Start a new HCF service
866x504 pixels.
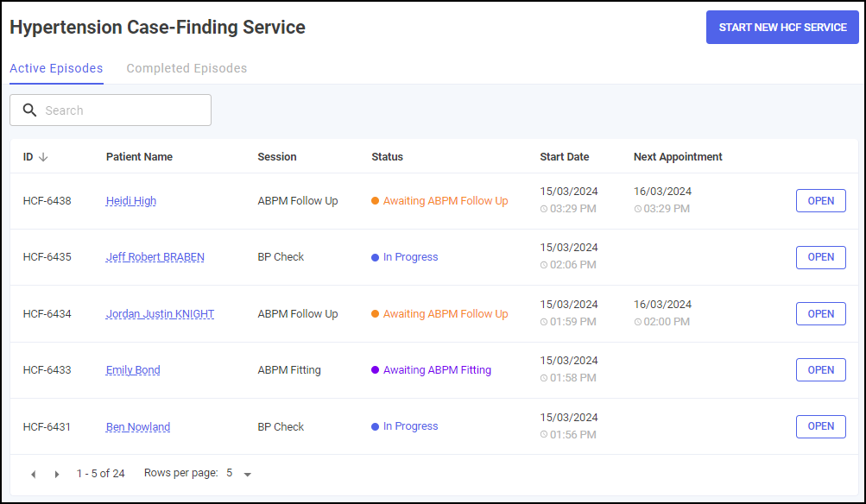pyautogui.click(x=782, y=27)
